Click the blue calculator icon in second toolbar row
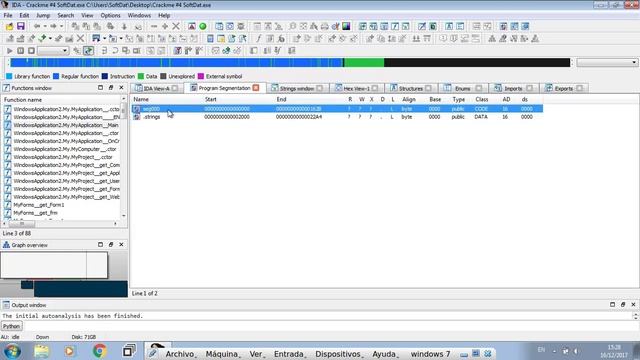 click(x=210, y=39)
